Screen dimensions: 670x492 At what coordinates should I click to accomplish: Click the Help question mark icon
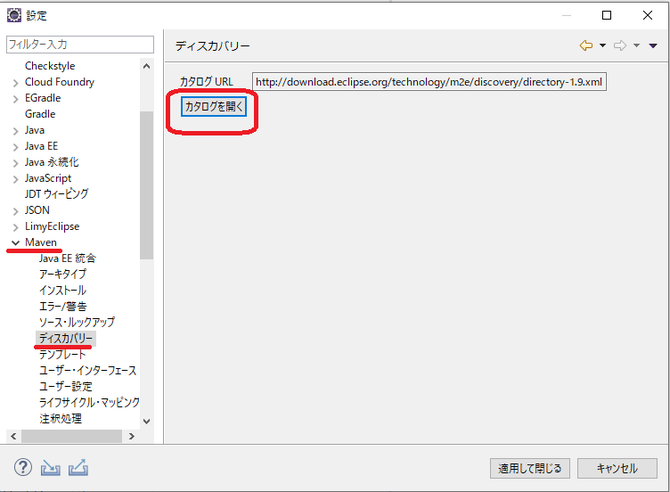pos(23,467)
